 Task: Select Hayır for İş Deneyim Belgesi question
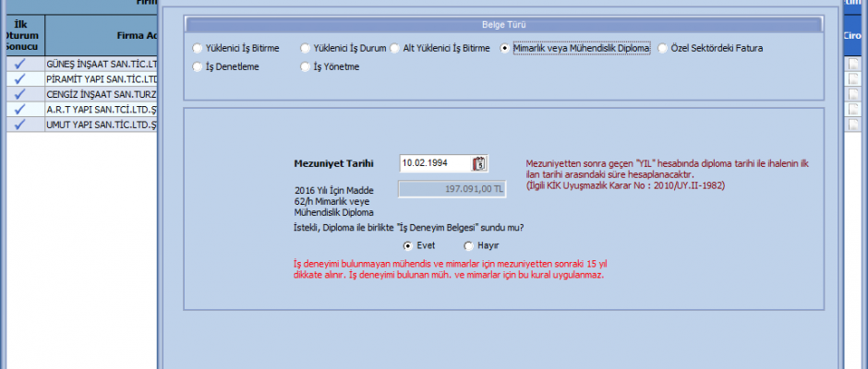coord(469,246)
